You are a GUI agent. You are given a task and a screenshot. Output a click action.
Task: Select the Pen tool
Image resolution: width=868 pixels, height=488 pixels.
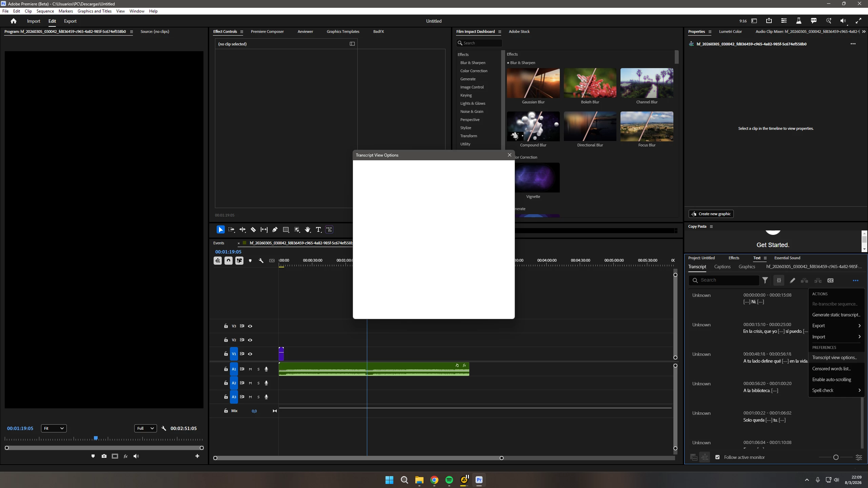coord(275,229)
